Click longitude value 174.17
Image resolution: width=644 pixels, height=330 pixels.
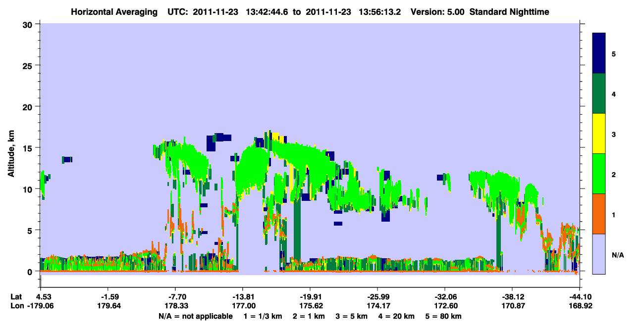click(x=377, y=306)
